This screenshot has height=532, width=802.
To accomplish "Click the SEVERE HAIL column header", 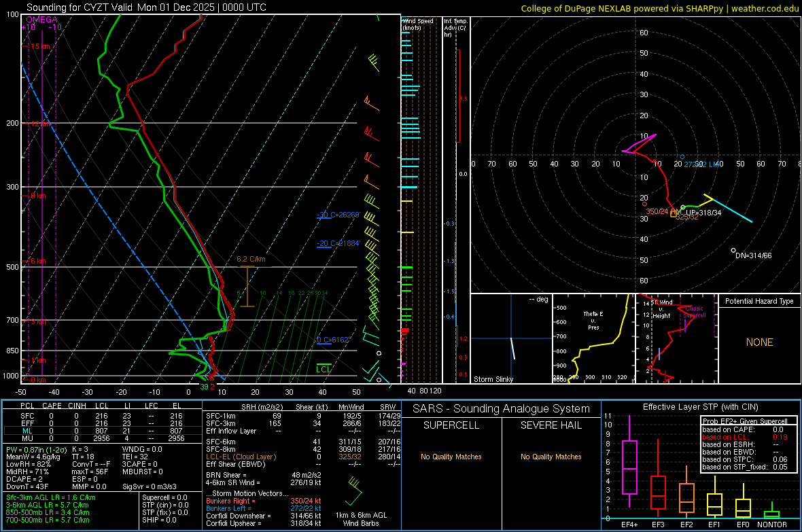I will click(x=551, y=425).
